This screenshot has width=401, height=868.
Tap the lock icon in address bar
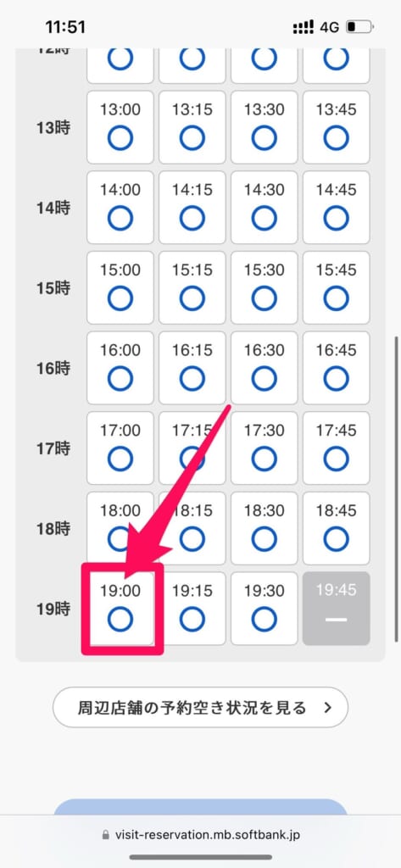coord(106,835)
